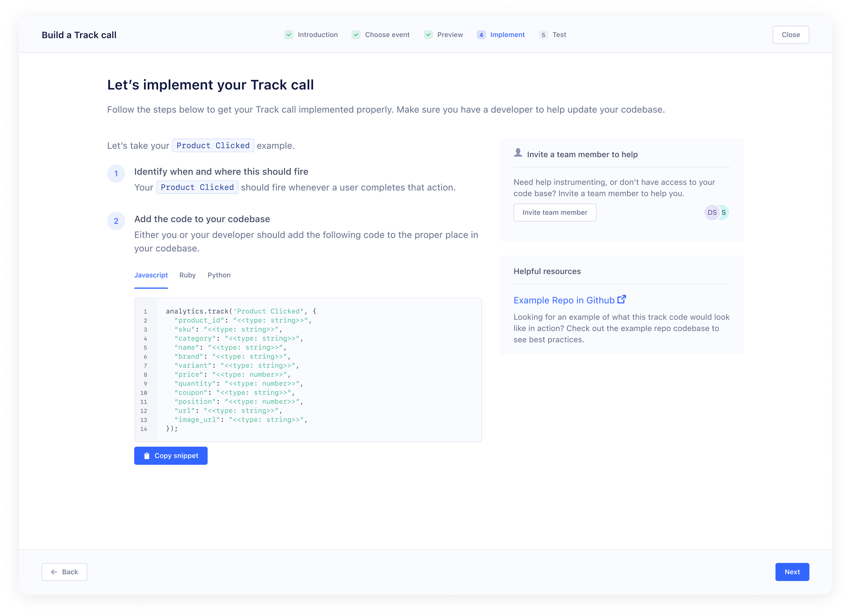851x616 pixels.
Task: Switch to the Ruby code tab
Action: tap(187, 275)
